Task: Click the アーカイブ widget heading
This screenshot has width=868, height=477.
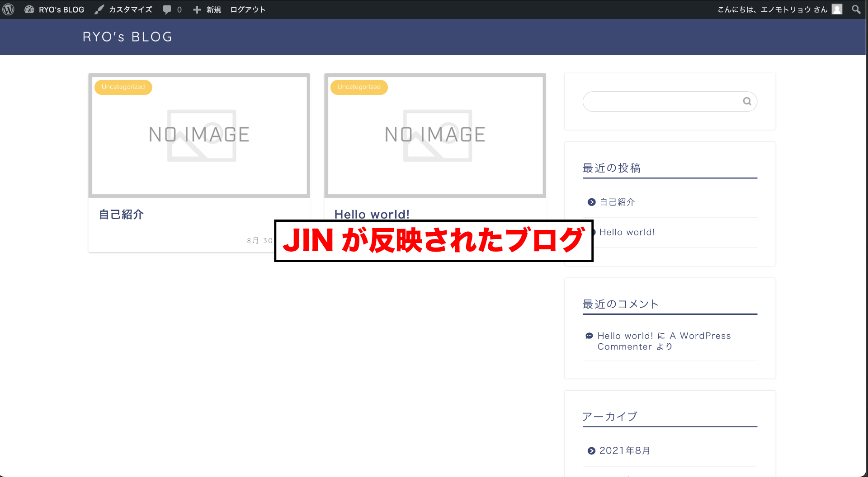Action: point(609,416)
